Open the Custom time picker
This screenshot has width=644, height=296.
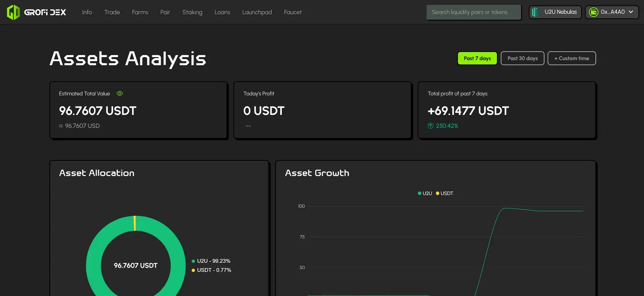tap(572, 58)
